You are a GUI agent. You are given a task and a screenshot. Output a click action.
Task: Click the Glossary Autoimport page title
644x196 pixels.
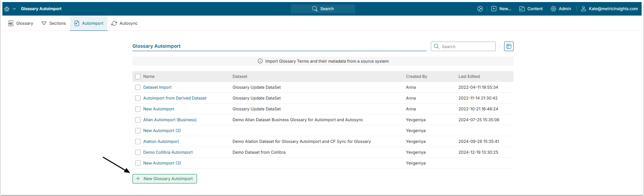(156, 46)
